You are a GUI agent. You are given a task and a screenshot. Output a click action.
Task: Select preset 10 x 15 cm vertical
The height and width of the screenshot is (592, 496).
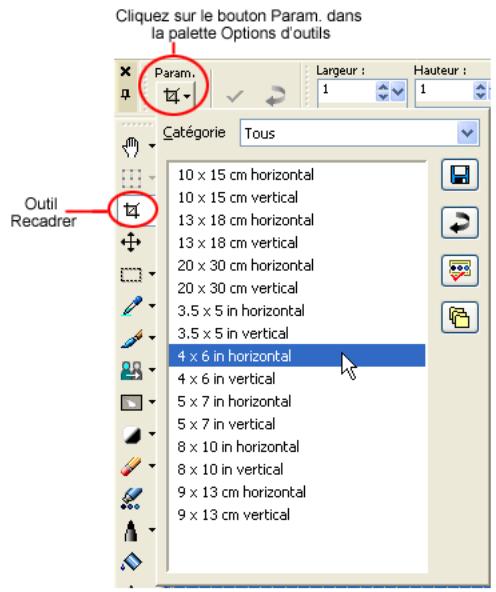tap(297, 197)
